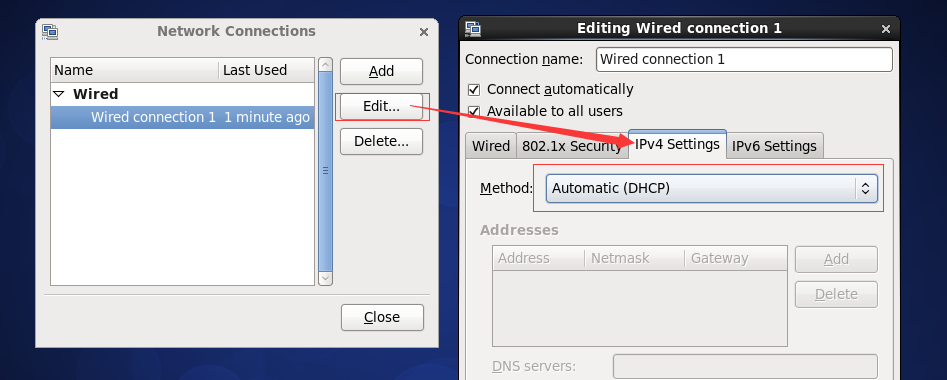Click the Netmask column header
The width and height of the screenshot is (947, 380).
pyautogui.click(x=634, y=258)
